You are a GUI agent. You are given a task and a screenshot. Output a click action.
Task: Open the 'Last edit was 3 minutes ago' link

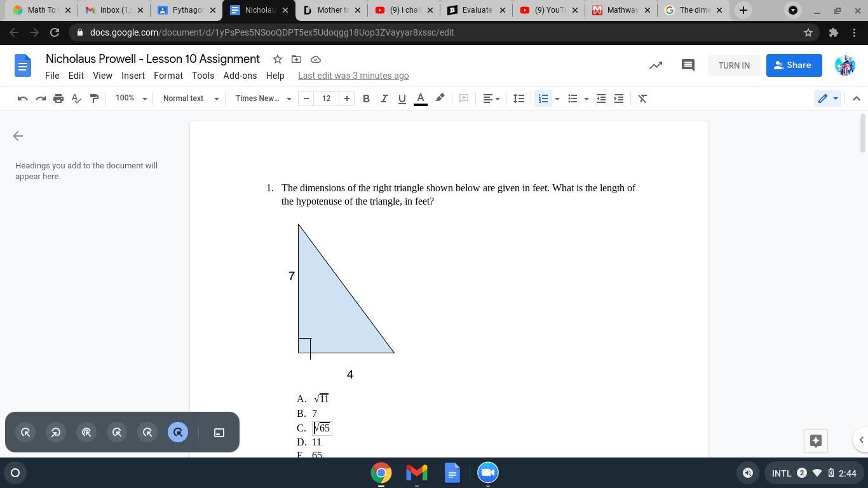click(x=353, y=76)
